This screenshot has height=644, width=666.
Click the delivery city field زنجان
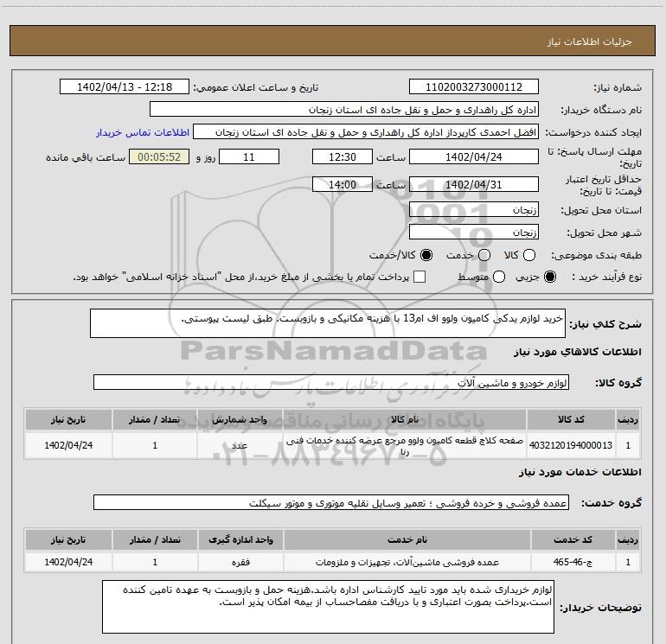[474, 232]
